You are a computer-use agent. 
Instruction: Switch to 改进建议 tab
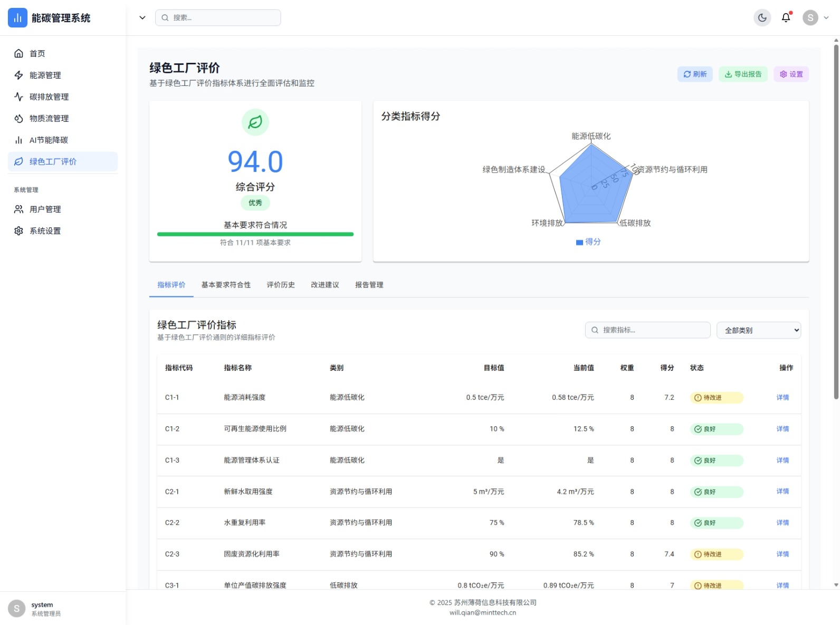coord(324,285)
